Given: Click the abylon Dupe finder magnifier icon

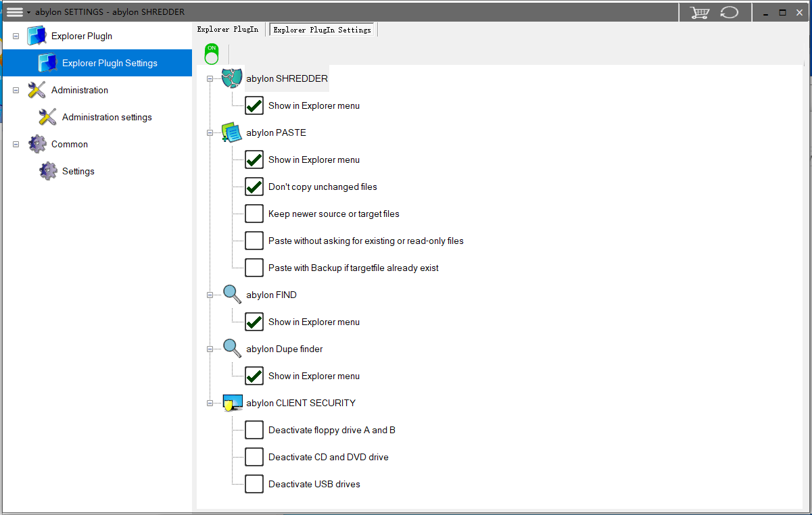Looking at the screenshot, I should [x=232, y=349].
